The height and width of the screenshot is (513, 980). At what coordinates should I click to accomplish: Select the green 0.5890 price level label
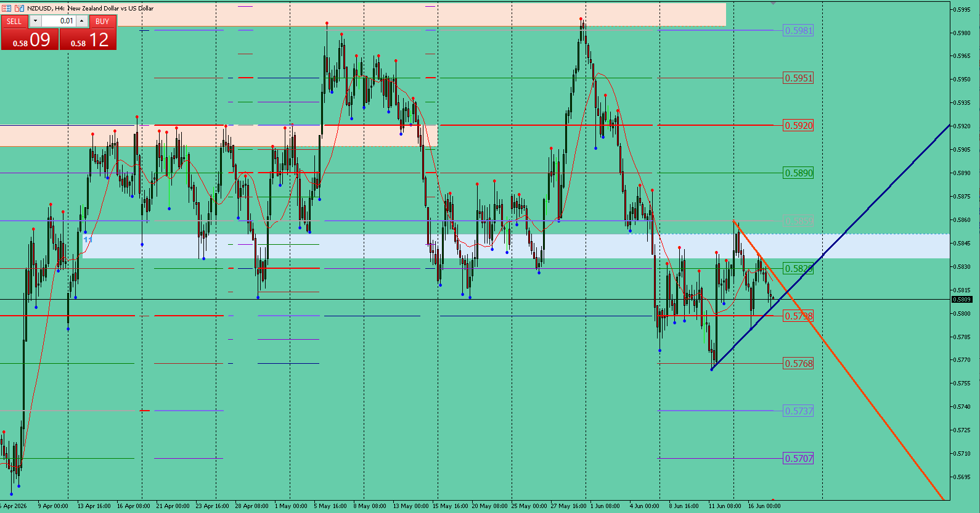(798, 173)
